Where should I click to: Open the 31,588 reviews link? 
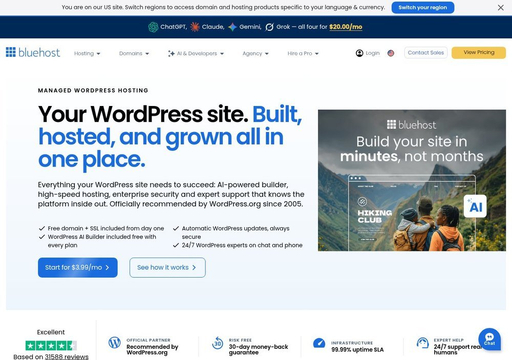point(67,357)
